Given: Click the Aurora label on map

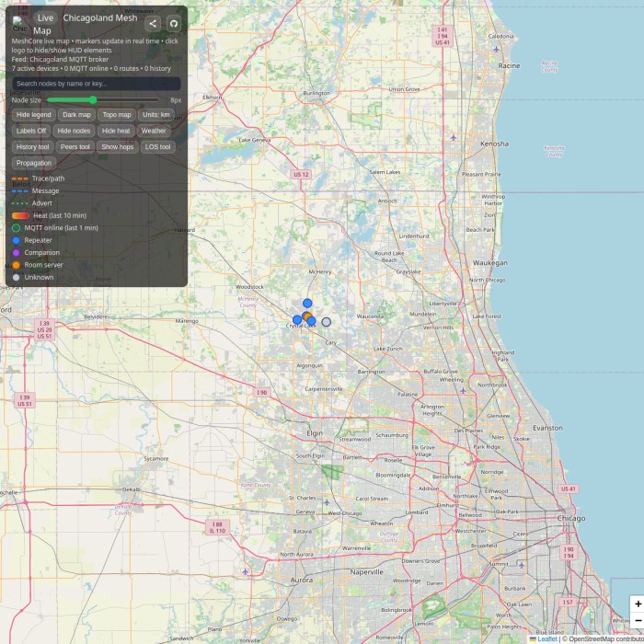Looking at the screenshot, I should click(x=302, y=580).
